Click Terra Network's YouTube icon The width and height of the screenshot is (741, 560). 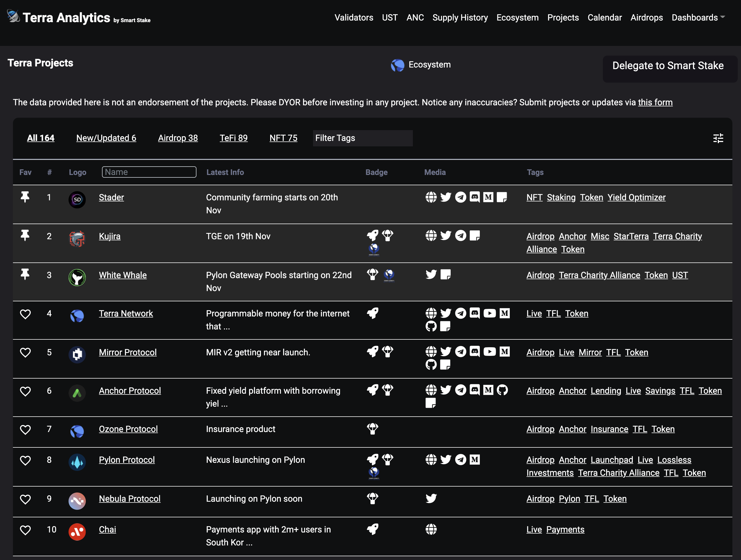490,313
